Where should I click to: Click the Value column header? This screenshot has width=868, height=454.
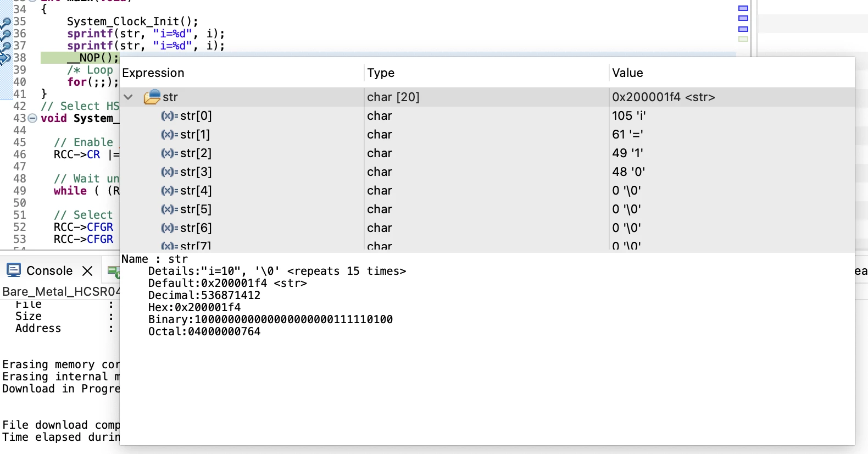click(x=627, y=73)
